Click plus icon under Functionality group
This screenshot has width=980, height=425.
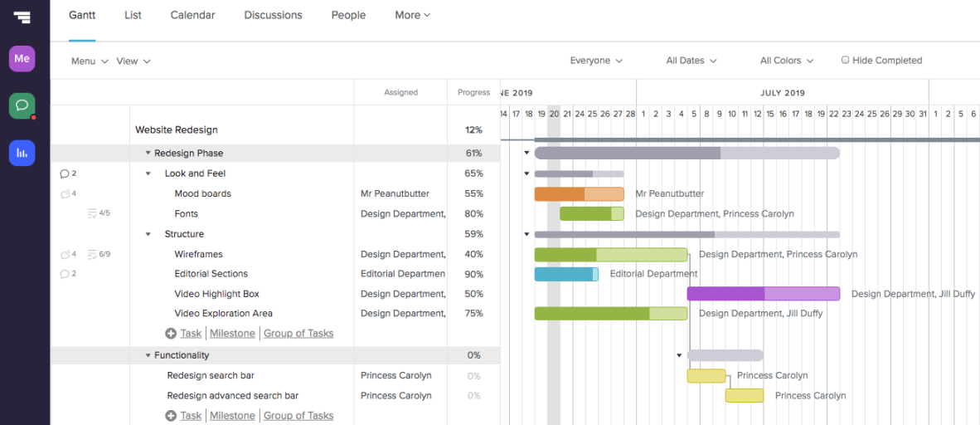(171, 416)
